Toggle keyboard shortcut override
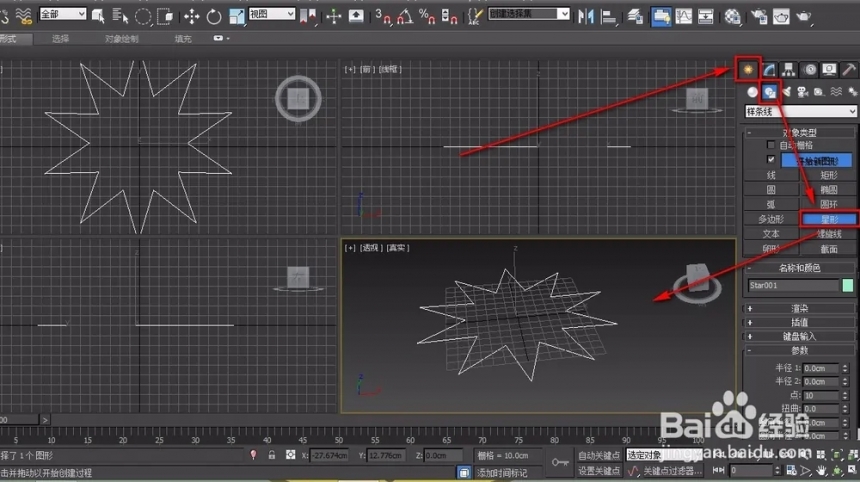860x482 pixels. click(x=356, y=16)
